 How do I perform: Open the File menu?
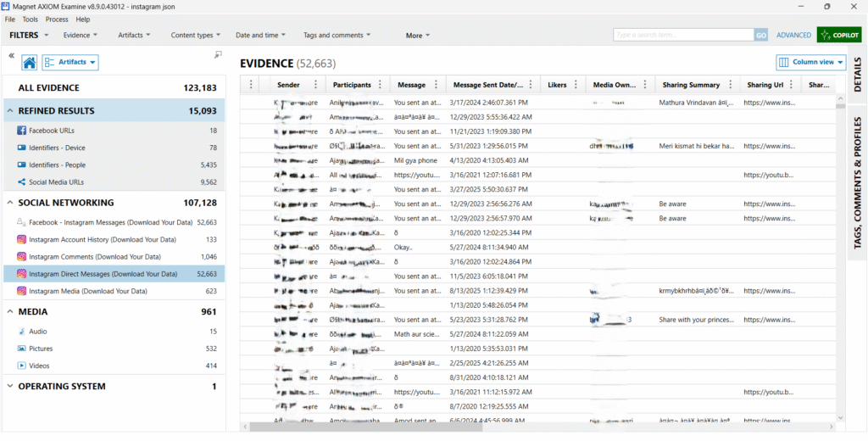10,20
